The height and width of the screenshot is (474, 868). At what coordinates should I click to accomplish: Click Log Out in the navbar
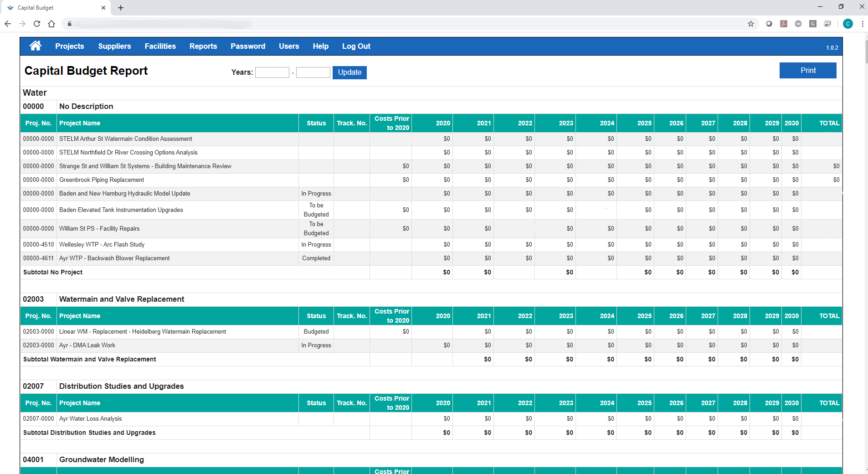356,46
